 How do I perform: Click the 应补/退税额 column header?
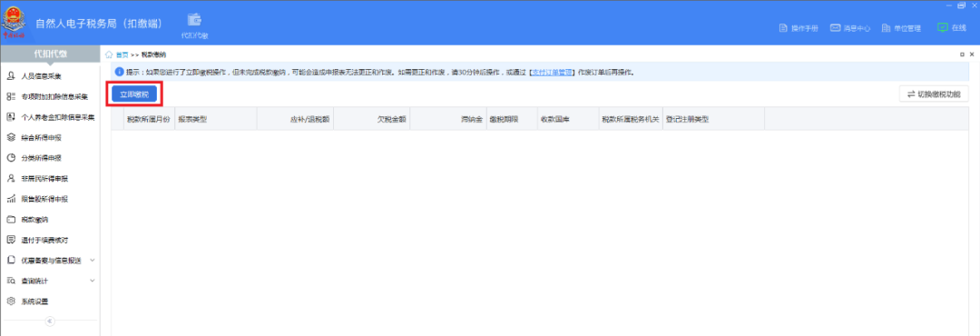(x=295, y=119)
